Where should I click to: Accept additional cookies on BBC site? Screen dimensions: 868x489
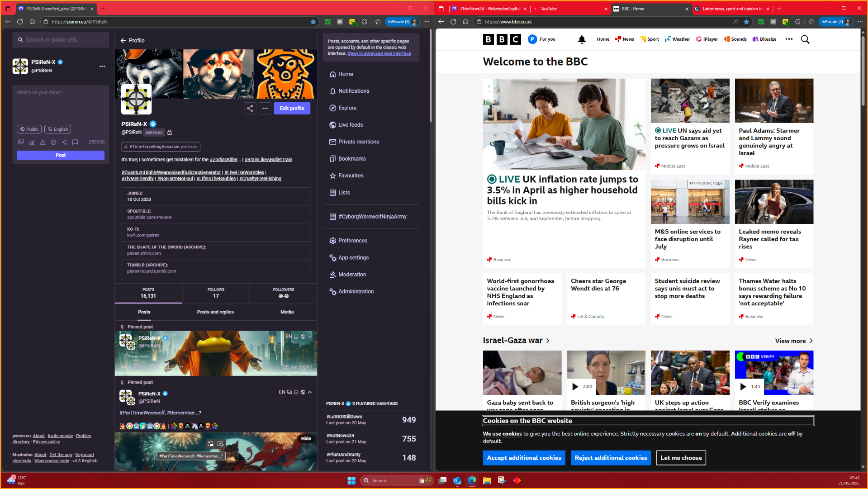click(524, 458)
